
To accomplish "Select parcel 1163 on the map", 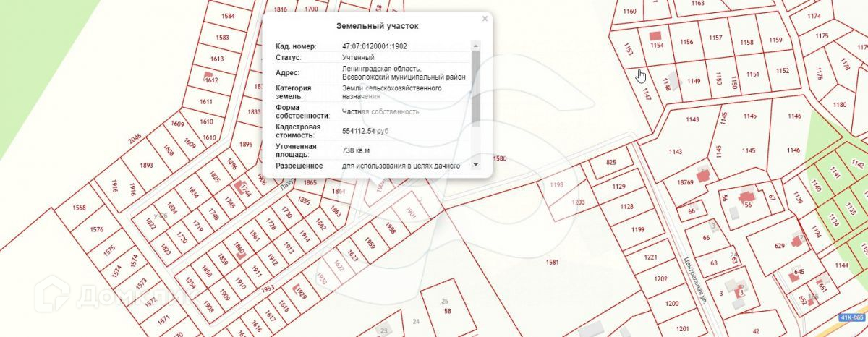I will pos(698,4).
